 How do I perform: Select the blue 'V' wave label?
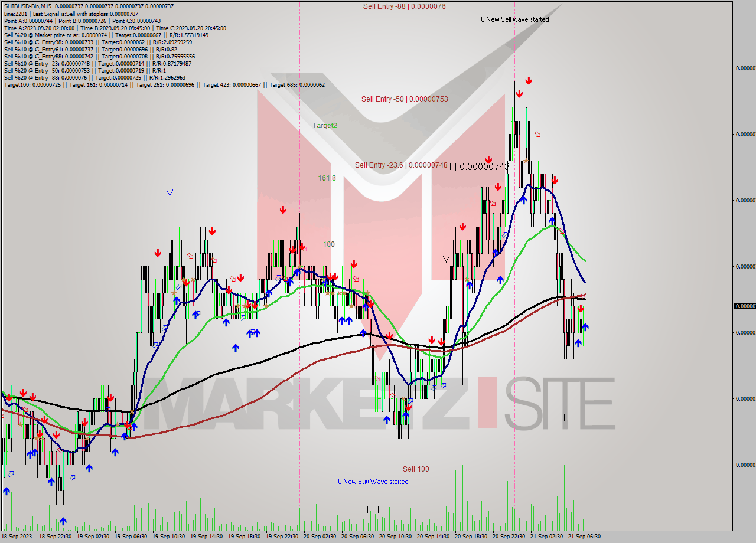[x=170, y=193]
